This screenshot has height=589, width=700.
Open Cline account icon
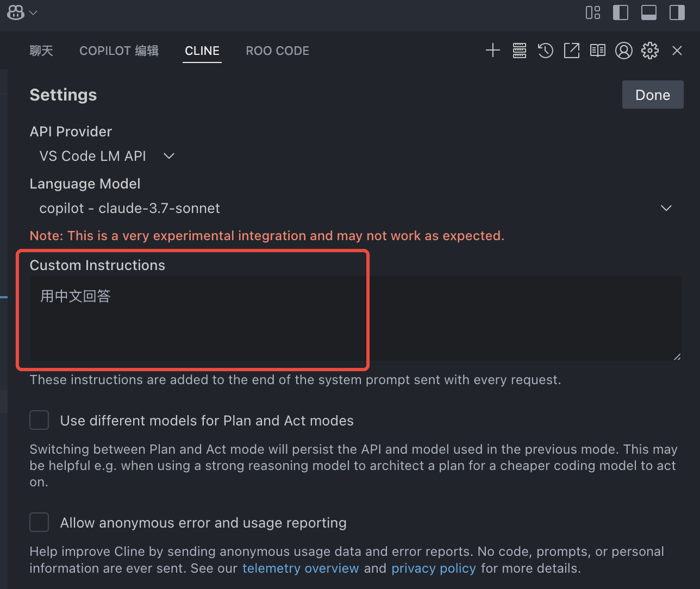624,51
